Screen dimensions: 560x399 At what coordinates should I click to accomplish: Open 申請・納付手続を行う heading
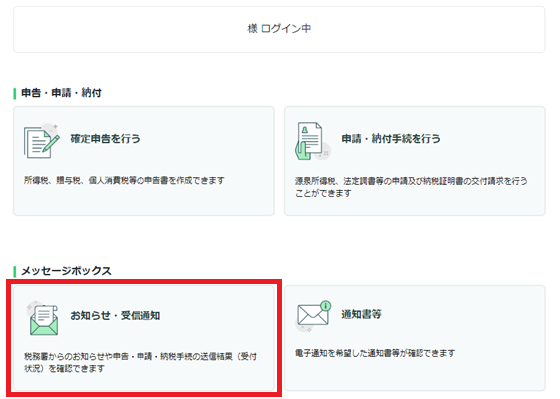391,139
